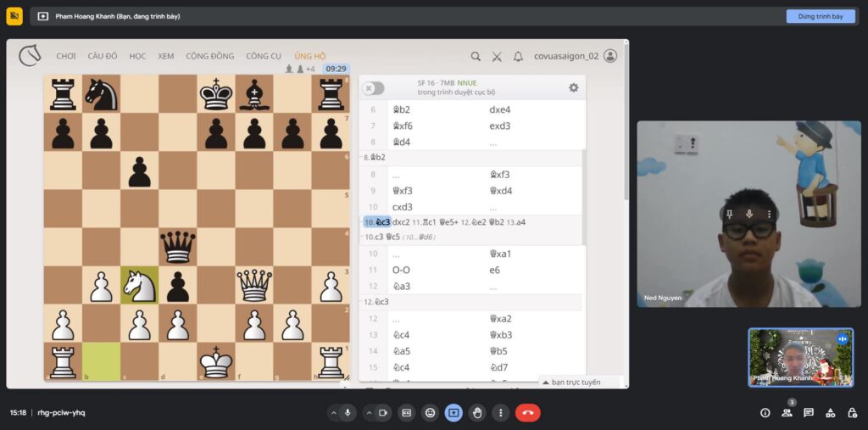Click the Dừng trình bày button
868x430 pixels.
point(821,16)
